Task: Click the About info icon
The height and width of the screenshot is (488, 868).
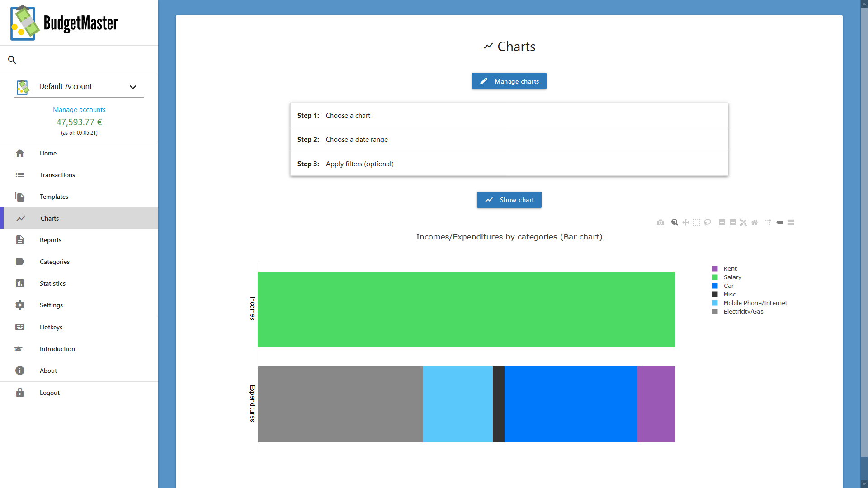Action: pyautogui.click(x=20, y=371)
